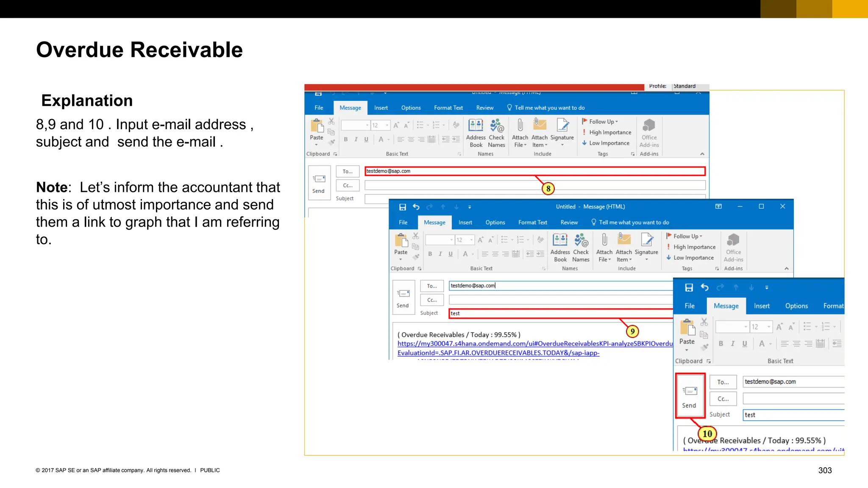Click the Cc... button in front window
This screenshot has height=488, width=868.
(x=723, y=399)
